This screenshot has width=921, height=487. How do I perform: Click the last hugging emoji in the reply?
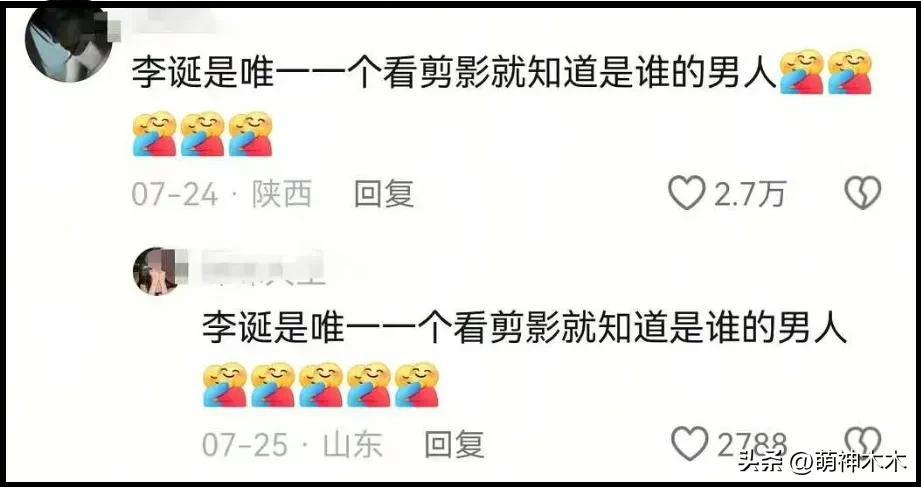[416, 385]
